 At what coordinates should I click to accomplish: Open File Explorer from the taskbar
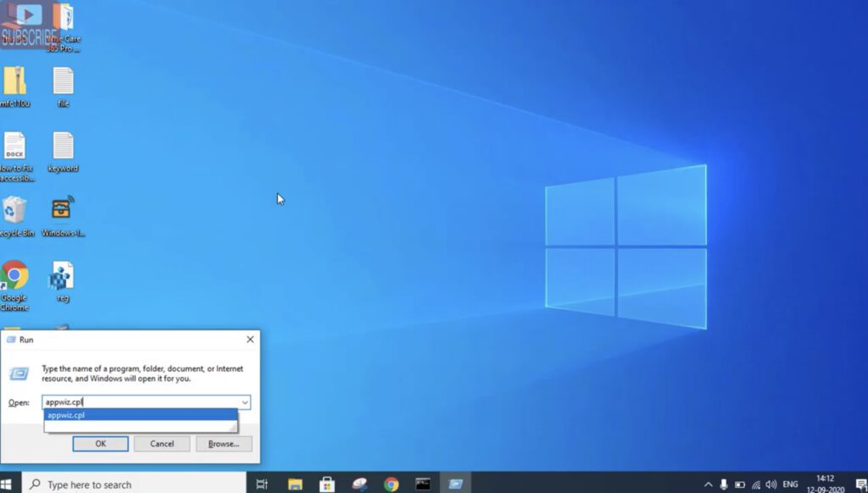click(x=294, y=483)
